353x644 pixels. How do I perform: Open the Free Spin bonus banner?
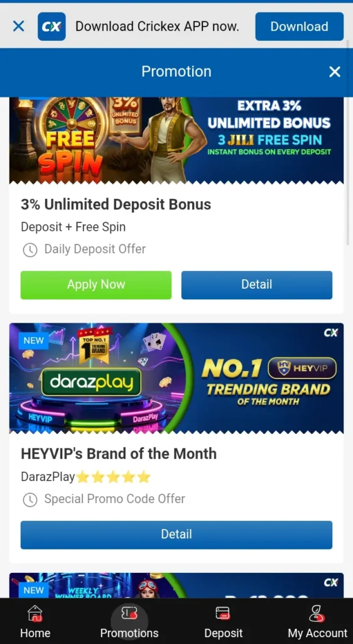point(176,140)
